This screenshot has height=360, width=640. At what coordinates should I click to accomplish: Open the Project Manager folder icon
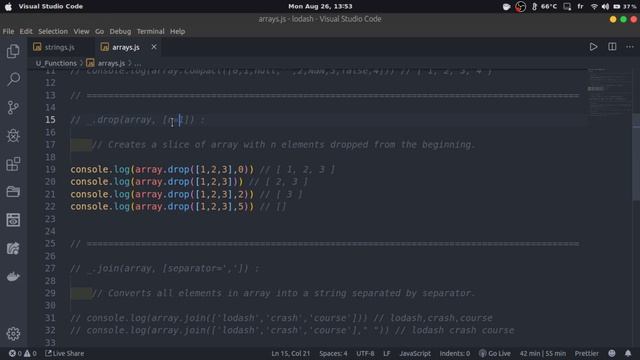[x=13, y=191]
